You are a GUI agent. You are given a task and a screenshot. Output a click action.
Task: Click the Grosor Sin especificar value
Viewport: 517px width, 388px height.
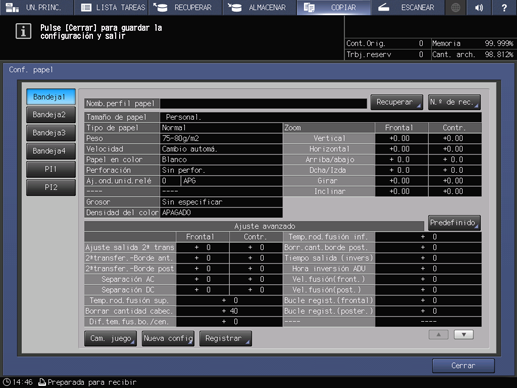pyautogui.click(x=221, y=202)
